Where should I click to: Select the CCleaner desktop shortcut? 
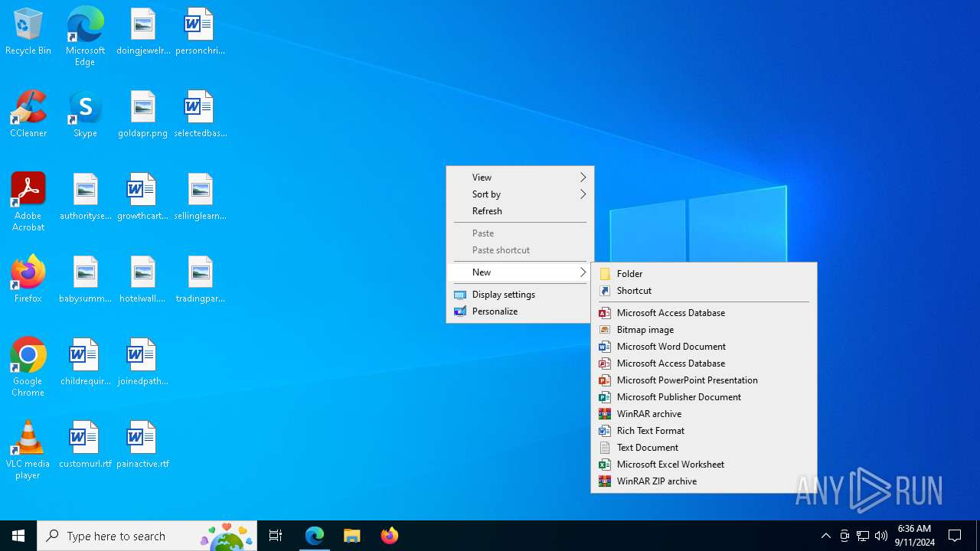28,115
